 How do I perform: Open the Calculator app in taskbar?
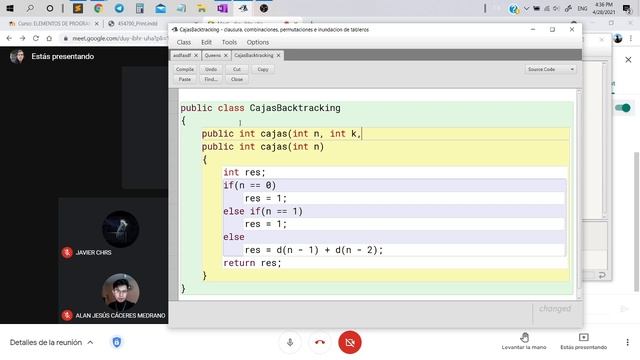[140, 8]
